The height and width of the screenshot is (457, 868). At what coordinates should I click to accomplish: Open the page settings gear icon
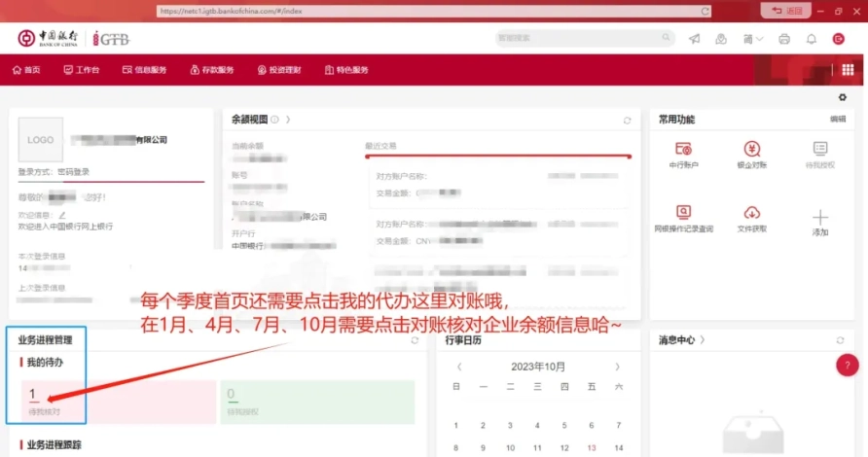[842, 97]
